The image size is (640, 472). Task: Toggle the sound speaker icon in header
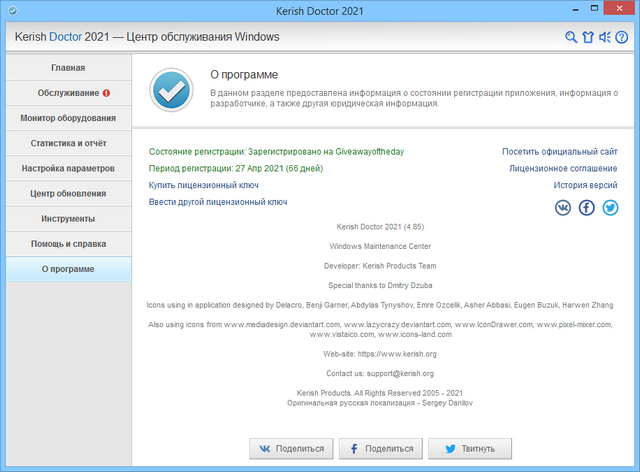pyautogui.click(x=604, y=37)
